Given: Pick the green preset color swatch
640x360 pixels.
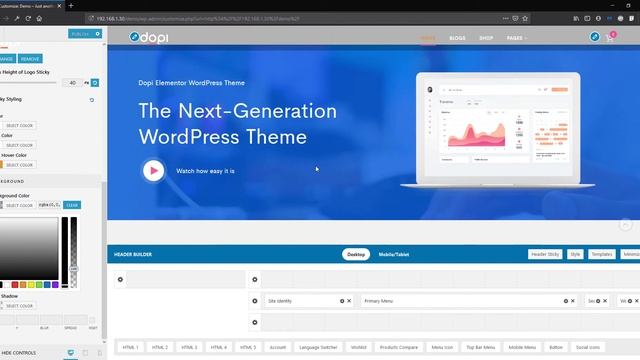Looking at the screenshot, I should click(x=39, y=284).
